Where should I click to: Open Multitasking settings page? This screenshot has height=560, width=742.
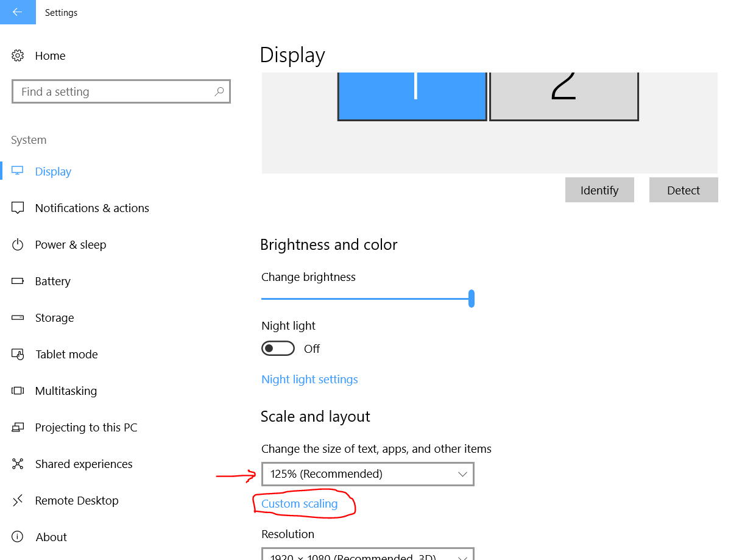(66, 391)
